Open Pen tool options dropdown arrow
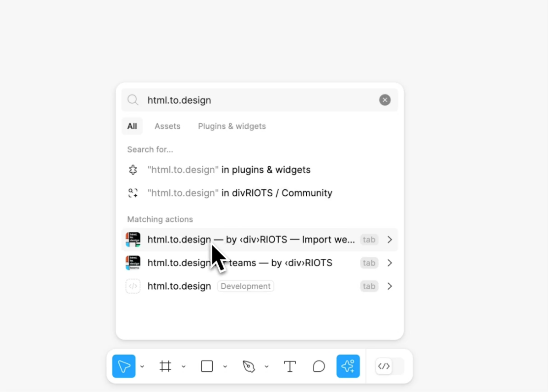 coord(267,366)
